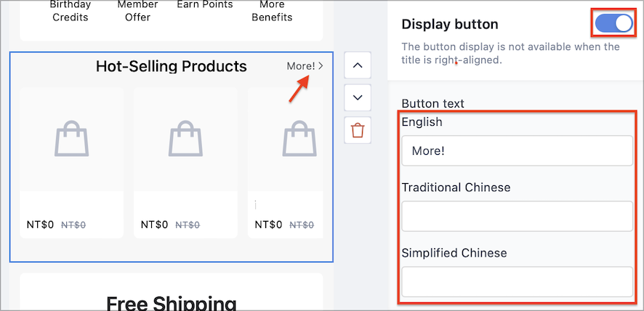Click the first product shopping bag placeholder
644x311 pixels.
(71, 139)
